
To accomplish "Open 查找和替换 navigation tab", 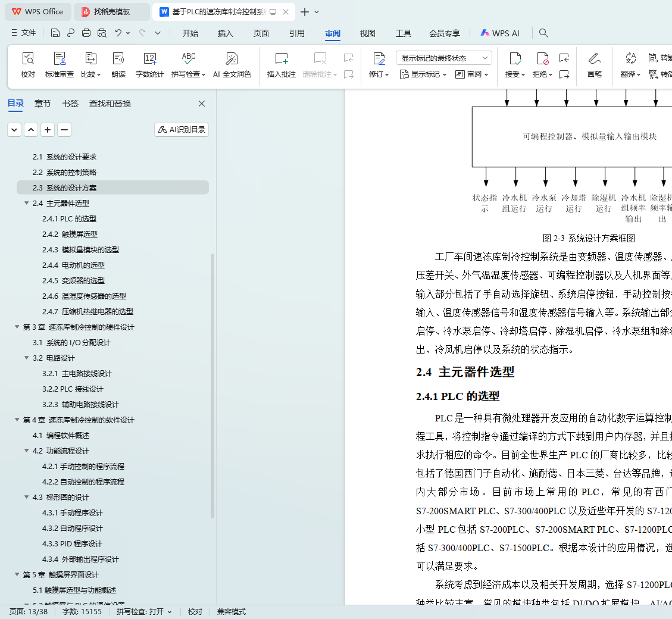I will tap(110, 104).
